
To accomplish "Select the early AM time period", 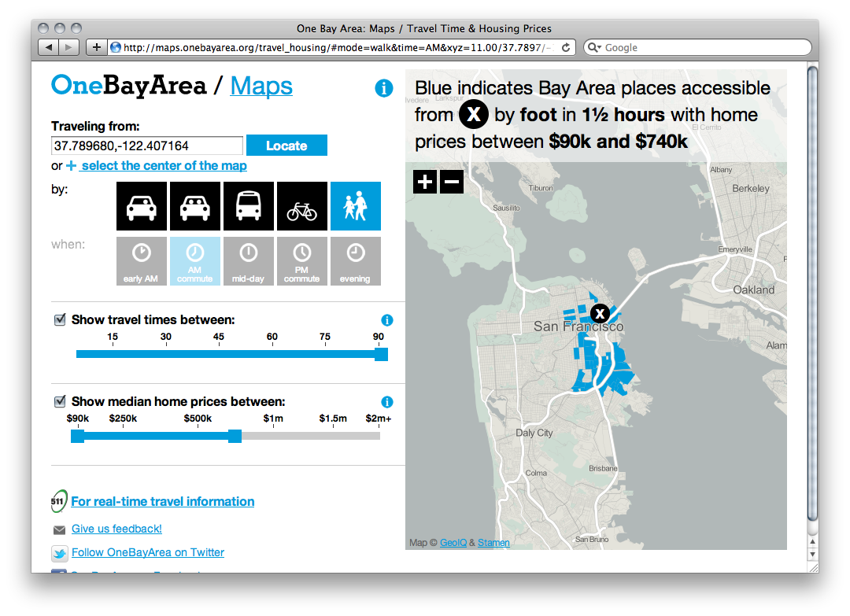I will 142,260.
